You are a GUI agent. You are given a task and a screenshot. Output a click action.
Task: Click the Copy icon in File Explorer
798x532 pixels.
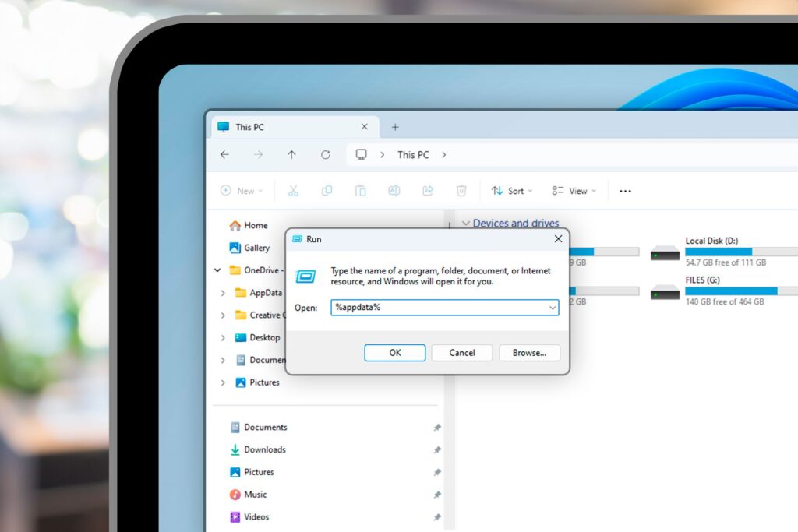[327, 190]
